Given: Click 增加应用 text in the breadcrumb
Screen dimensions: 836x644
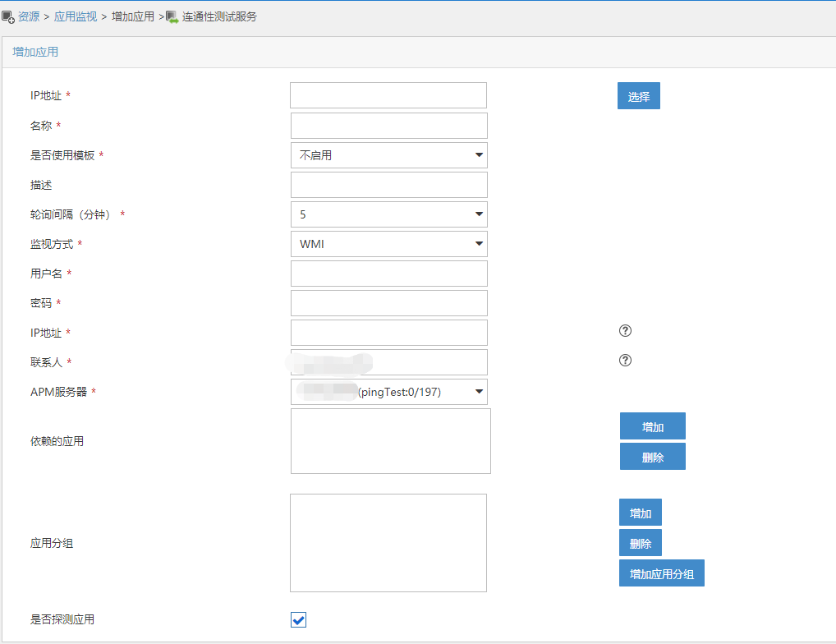Looking at the screenshot, I should 133,16.
